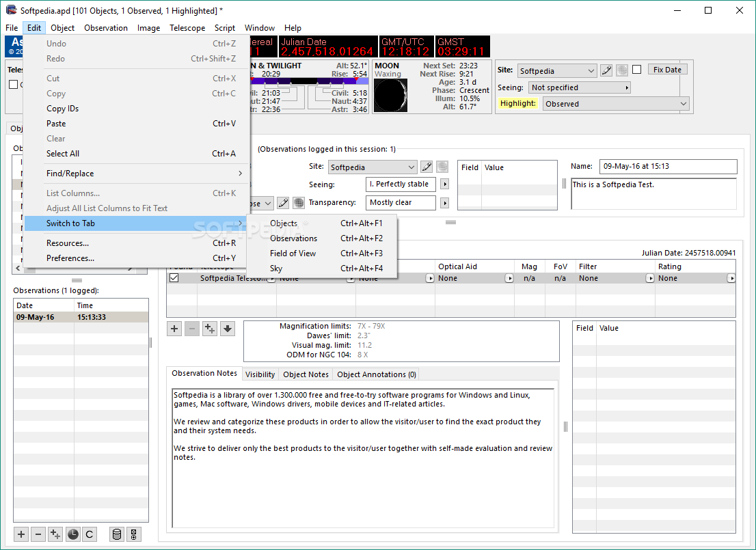Click the duplicate (double plus) button below Observations list
The width and height of the screenshot is (756, 550).
[x=55, y=534]
